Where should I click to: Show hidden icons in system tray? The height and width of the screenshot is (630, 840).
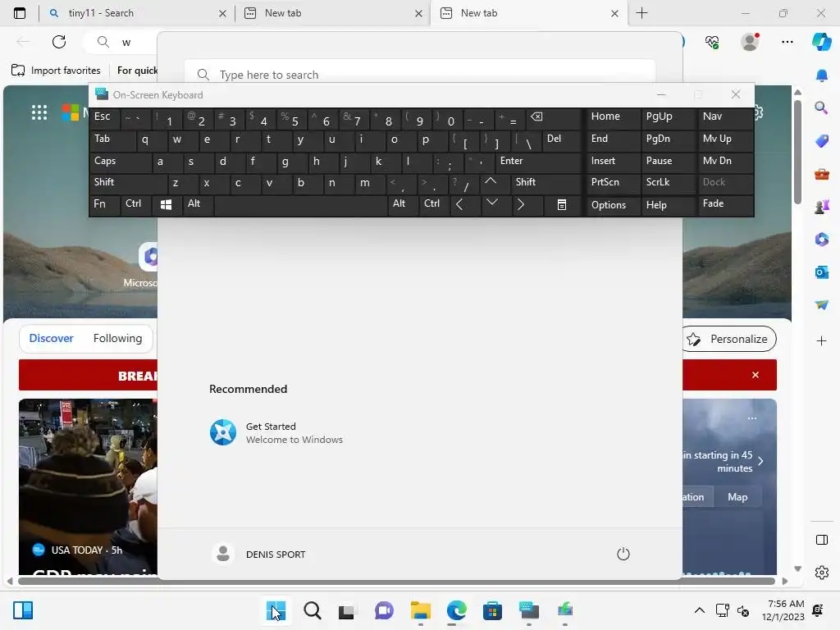point(699,610)
